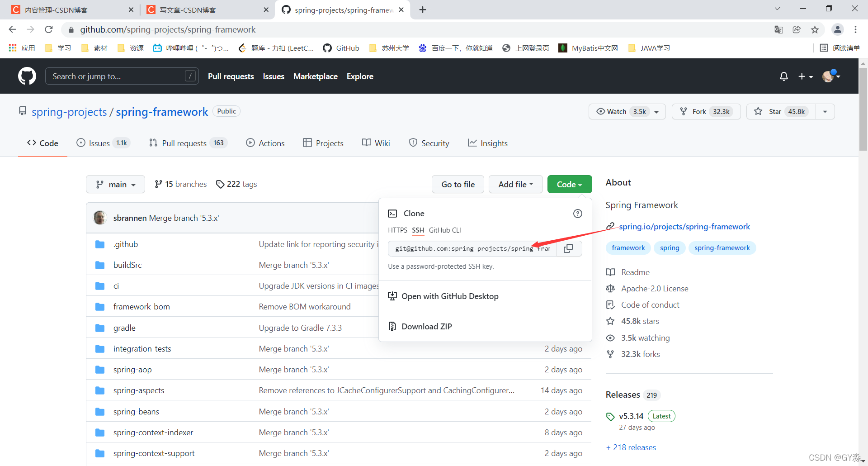
Task: View the 15 branches link
Action: [x=180, y=184]
